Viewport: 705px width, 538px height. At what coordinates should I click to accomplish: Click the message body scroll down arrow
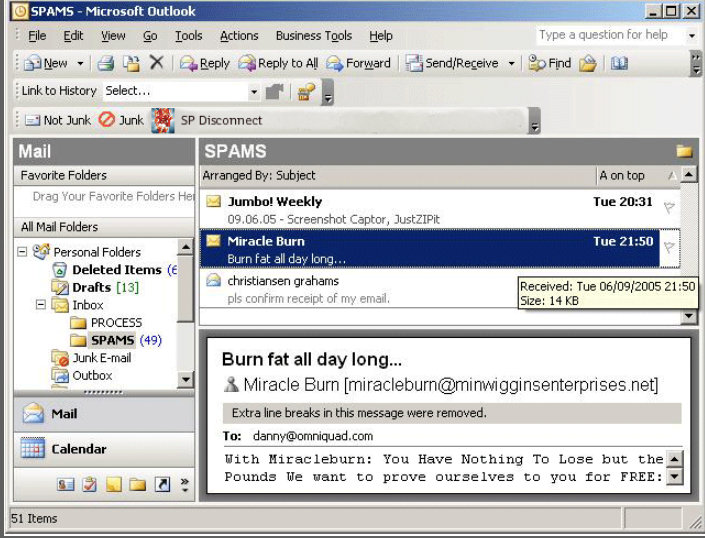pos(674,476)
